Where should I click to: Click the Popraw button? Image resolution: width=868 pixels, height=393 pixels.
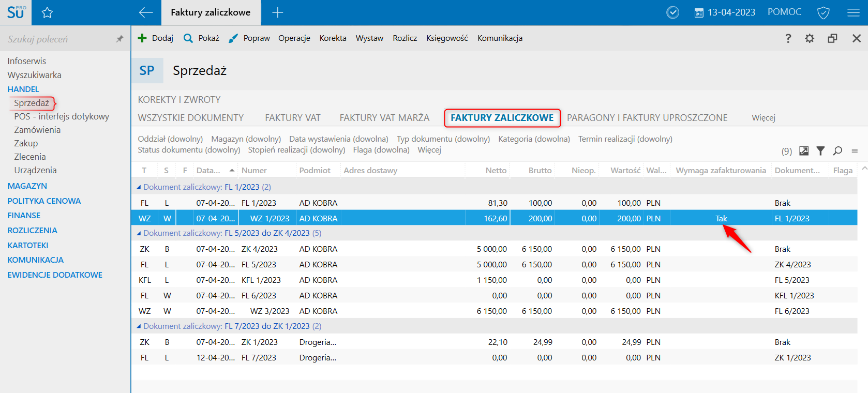(250, 38)
